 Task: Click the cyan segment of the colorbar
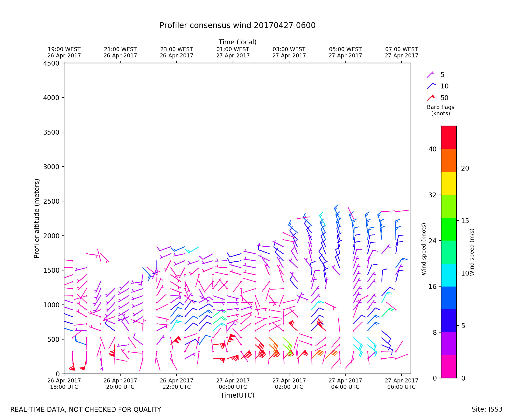(449, 275)
